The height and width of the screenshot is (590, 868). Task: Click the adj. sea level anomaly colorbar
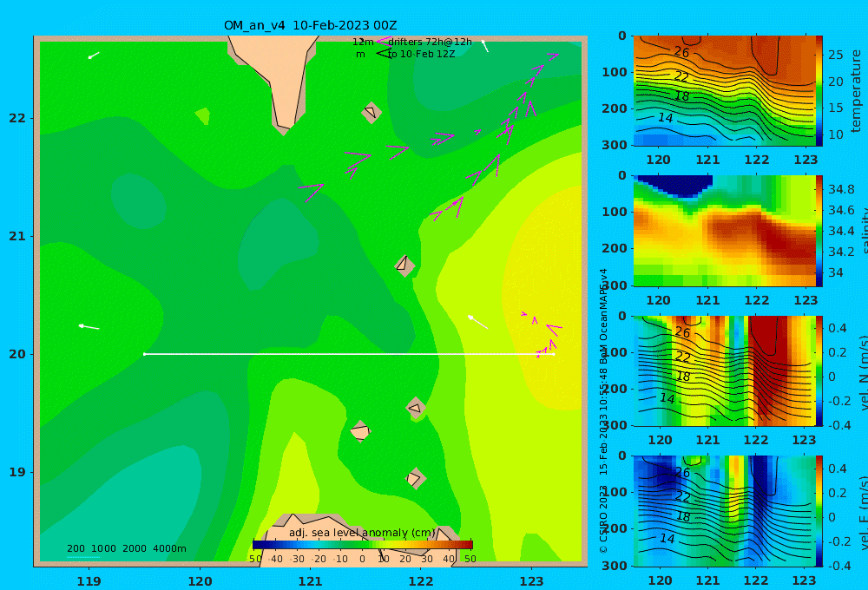363,545
